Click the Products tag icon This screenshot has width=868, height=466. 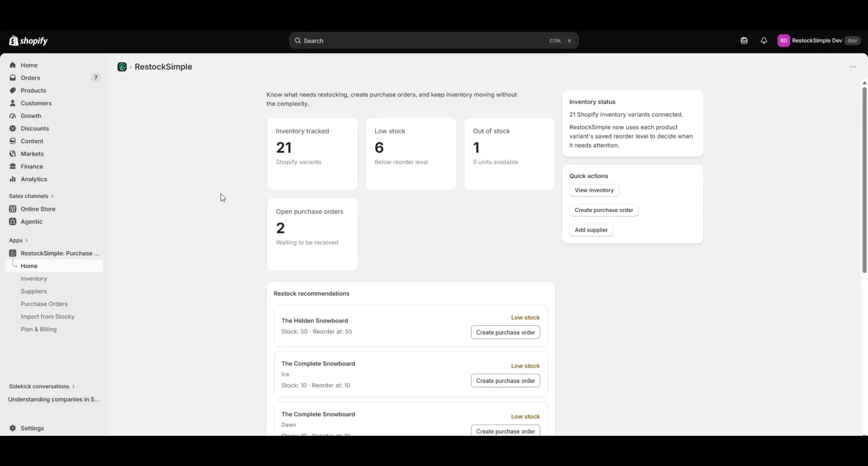tap(13, 91)
